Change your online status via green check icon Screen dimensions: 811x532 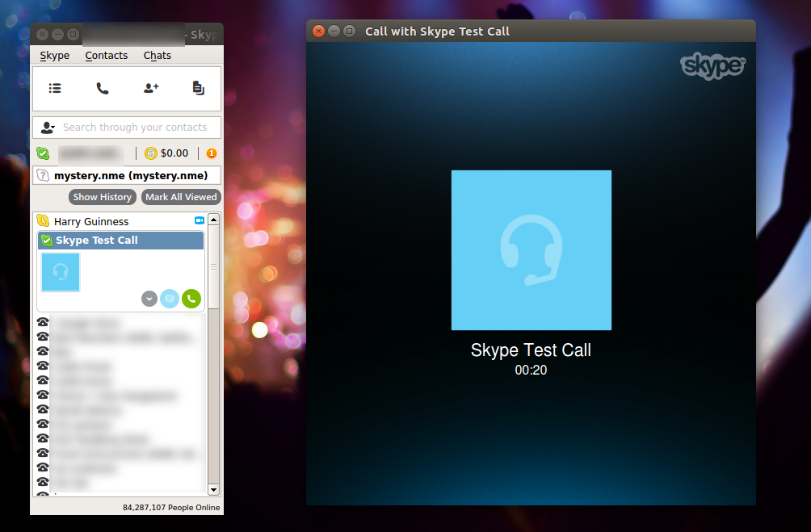[x=43, y=153]
